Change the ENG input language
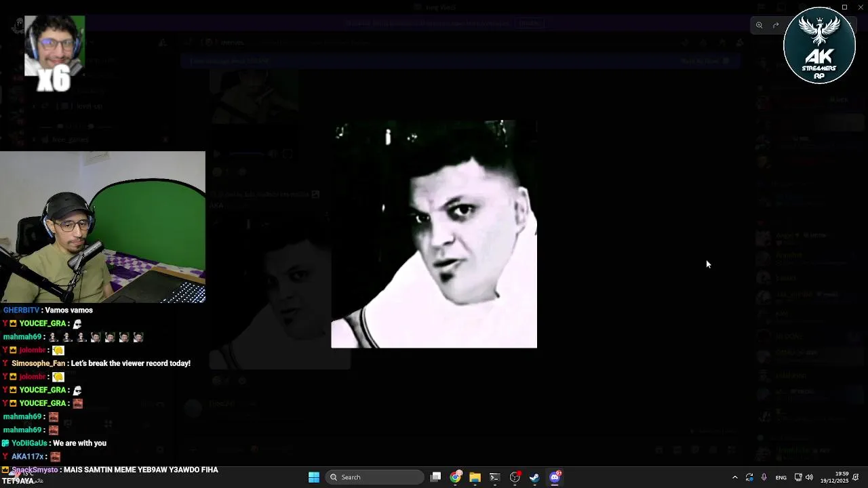This screenshot has width=868, height=488. tap(781, 477)
